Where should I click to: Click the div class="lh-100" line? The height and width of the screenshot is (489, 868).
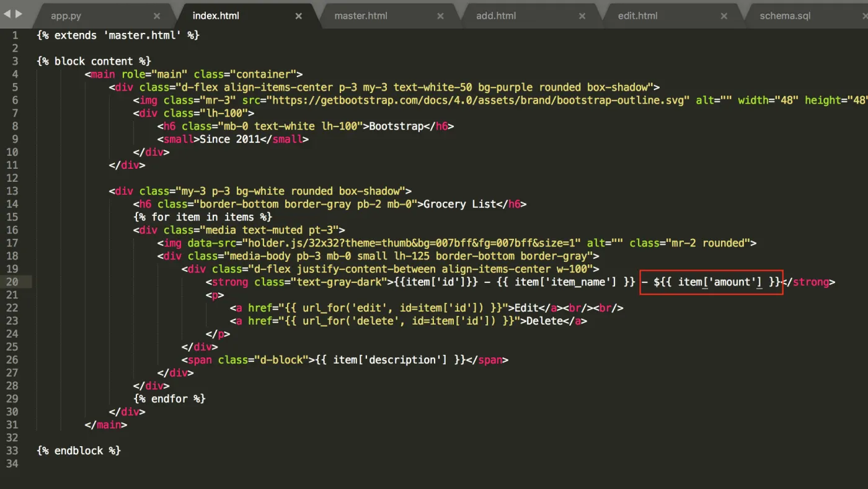click(x=193, y=113)
